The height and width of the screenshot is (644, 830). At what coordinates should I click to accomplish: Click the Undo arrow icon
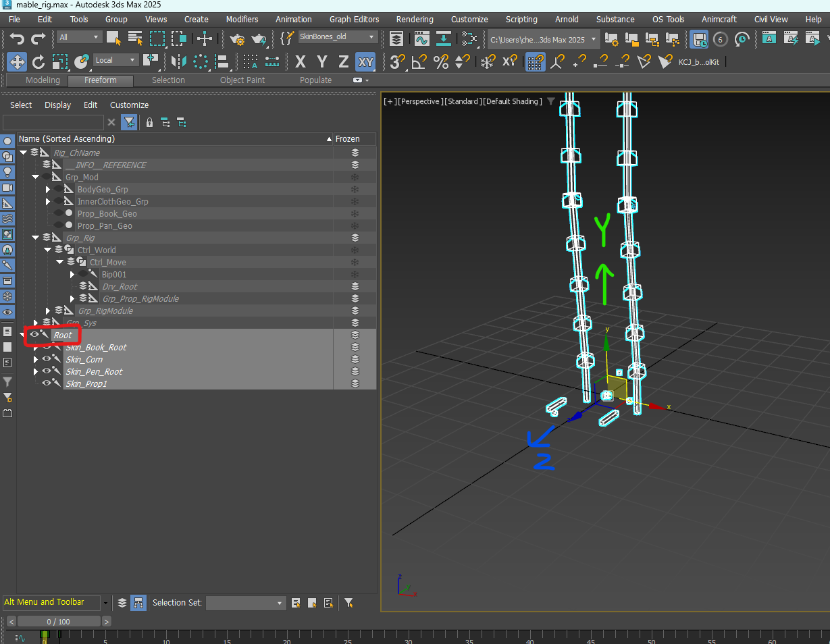click(x=17, y=38)
